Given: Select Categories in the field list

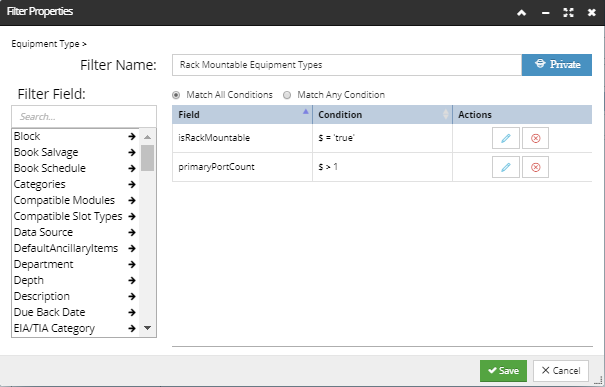Looking at the screenshot, I should tap(40, 184).
